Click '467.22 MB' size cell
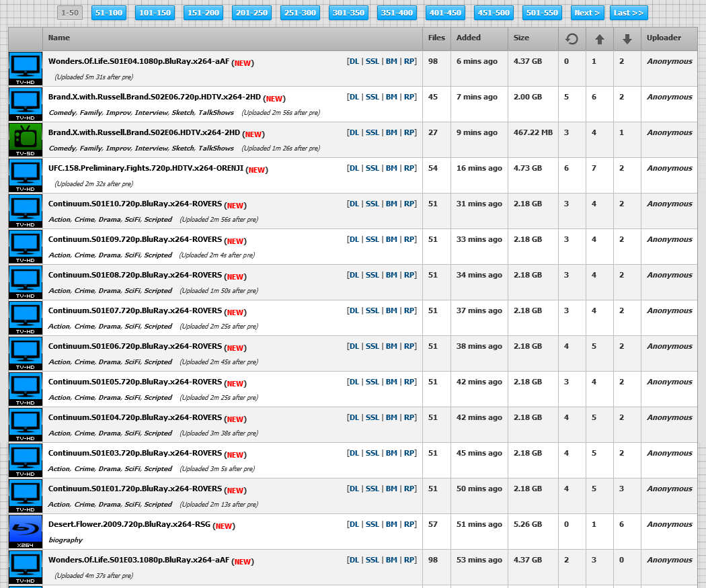 pos(533,132)
